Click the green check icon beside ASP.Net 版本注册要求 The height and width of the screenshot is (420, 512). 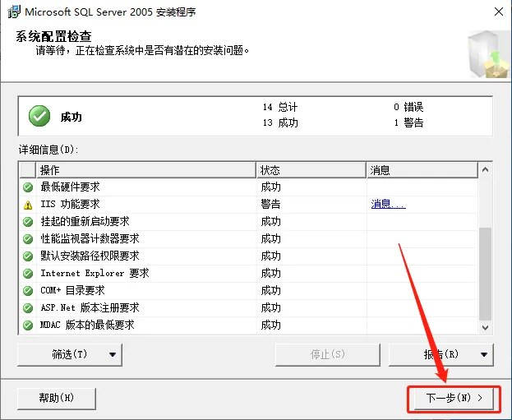[x=28, y=308]
